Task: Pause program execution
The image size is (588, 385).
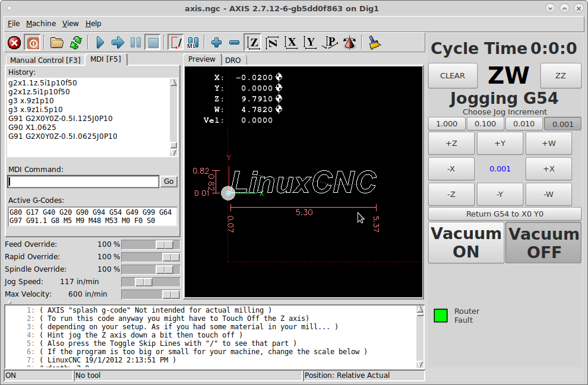Action: click(136, 43)
